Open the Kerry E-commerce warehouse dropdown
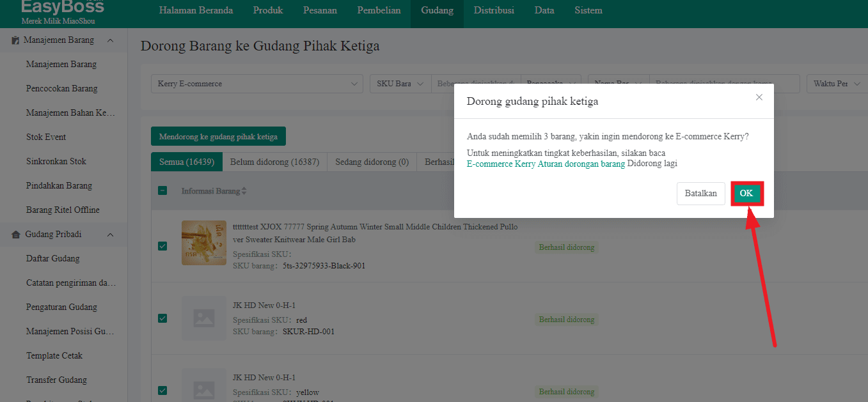 257,84
